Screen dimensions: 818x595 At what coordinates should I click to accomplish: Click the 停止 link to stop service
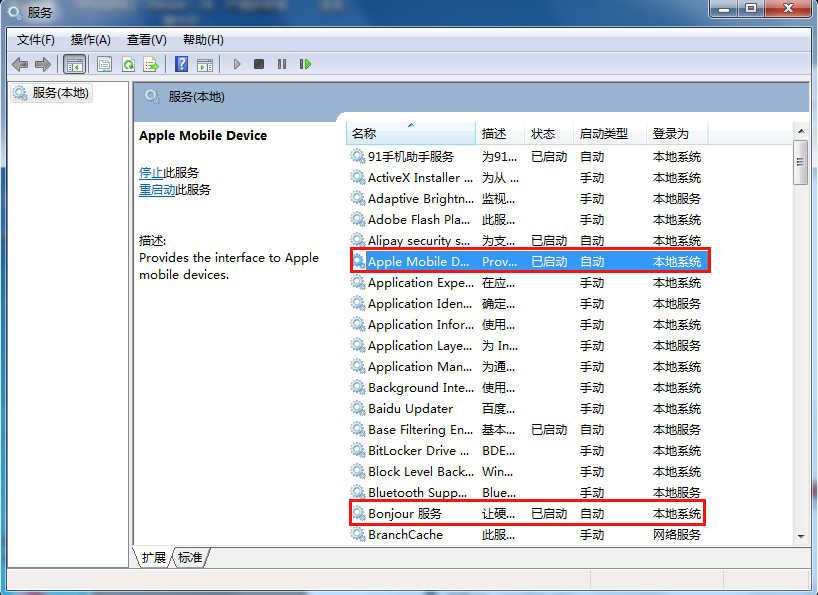click(150, 172)
